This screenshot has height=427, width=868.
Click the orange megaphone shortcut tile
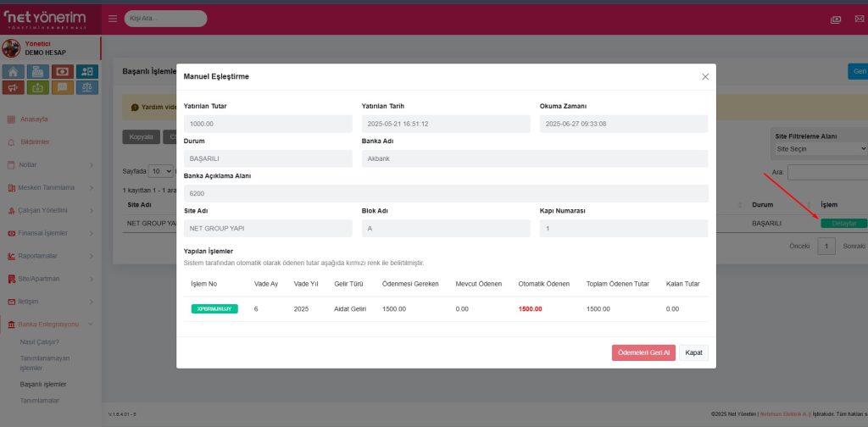click(x=14, y=87)
